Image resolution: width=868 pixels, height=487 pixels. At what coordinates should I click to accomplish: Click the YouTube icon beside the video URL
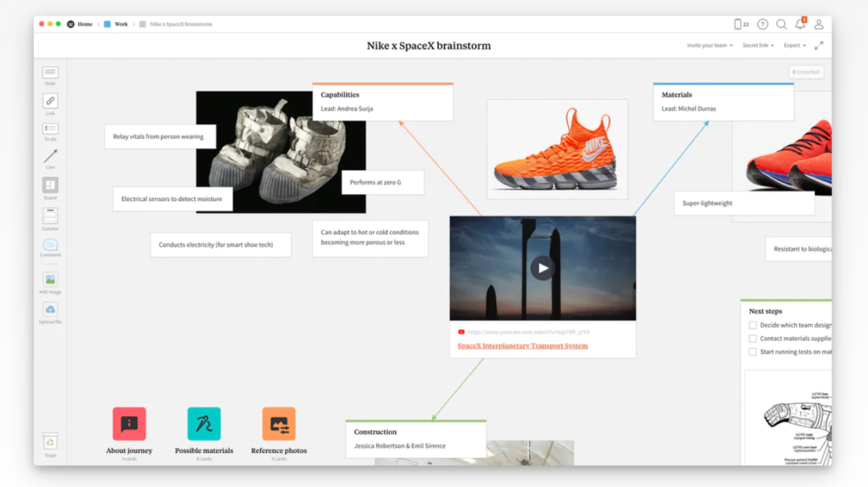[461, 332]
